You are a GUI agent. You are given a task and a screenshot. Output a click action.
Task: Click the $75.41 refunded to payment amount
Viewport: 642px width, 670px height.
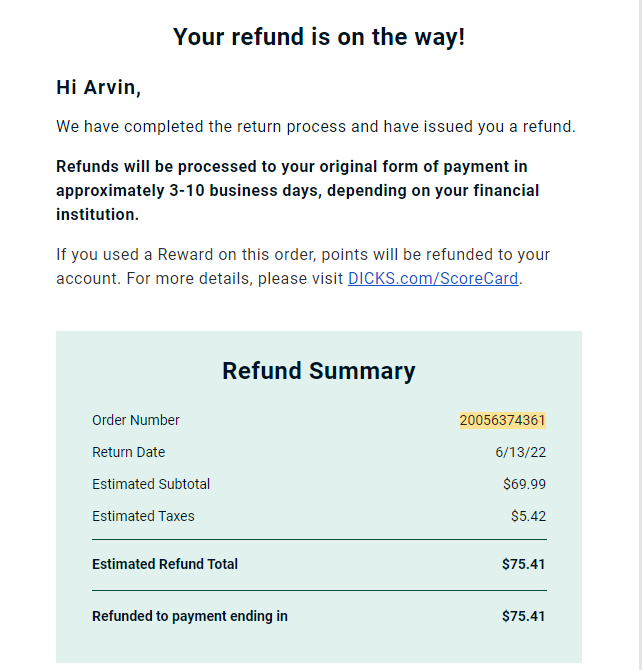pos(524,616)
